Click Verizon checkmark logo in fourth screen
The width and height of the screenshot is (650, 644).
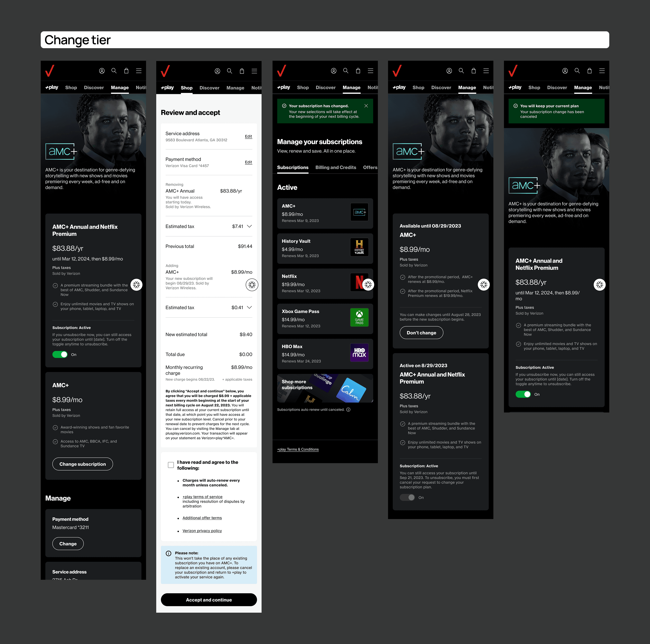(397, 71)
